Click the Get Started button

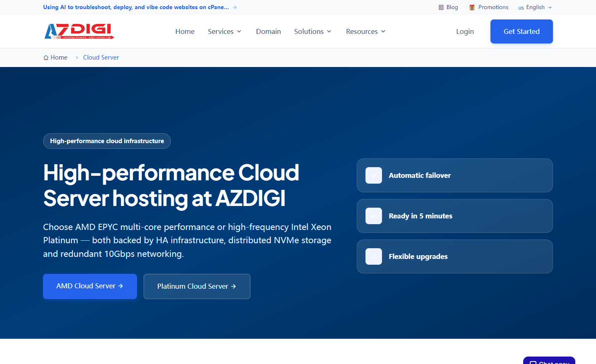point(521,31)
